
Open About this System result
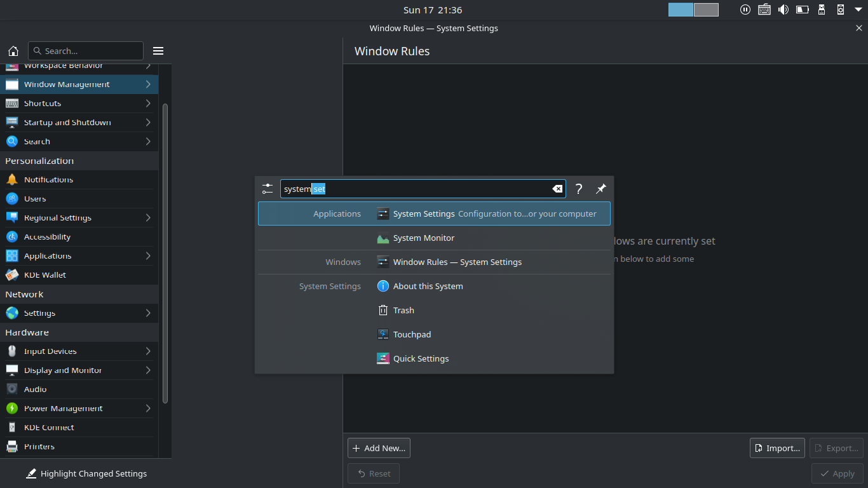[x=434, y=287]
